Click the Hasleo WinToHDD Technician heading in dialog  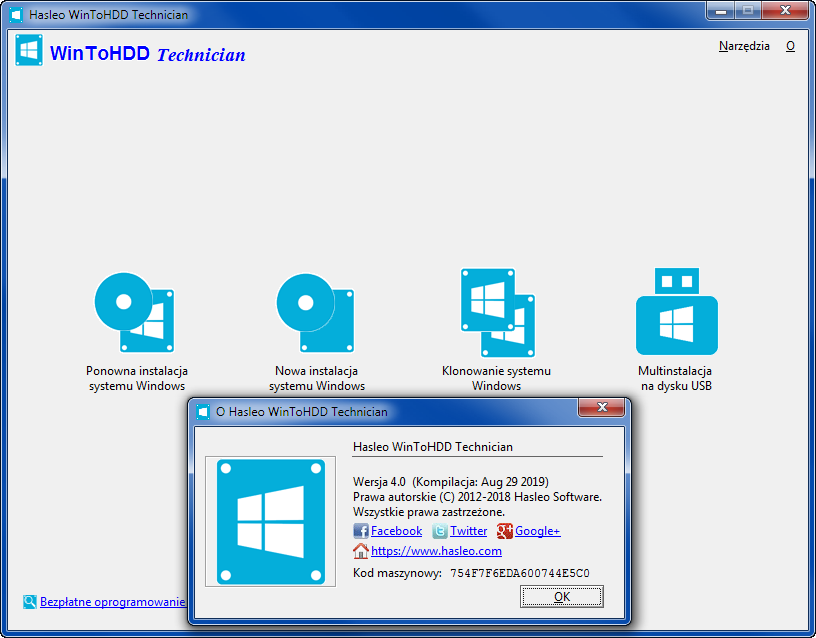[432, 447]
